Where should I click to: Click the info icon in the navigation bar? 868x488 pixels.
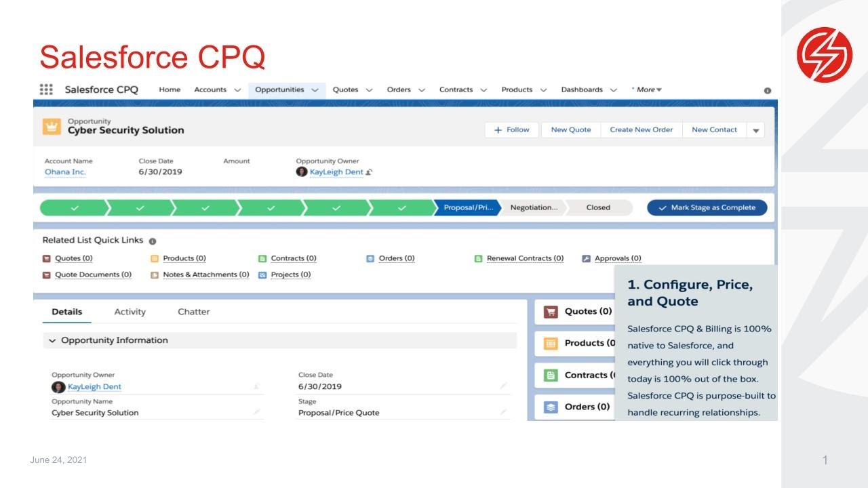tap(768, 90)
